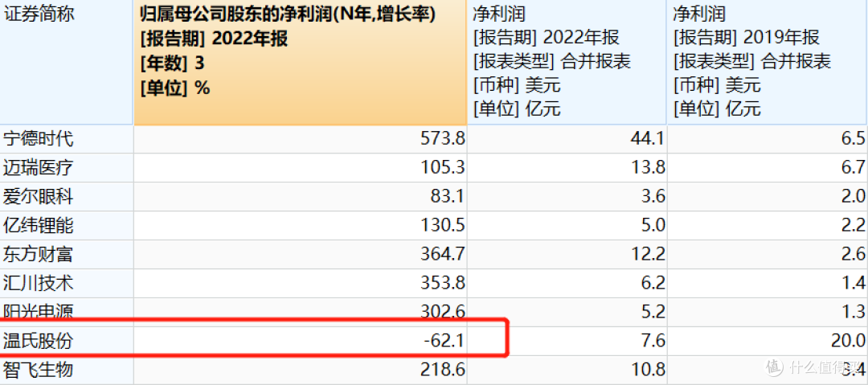Select the 证券简称 column header

pyautogui.click(x=67, y=62)
